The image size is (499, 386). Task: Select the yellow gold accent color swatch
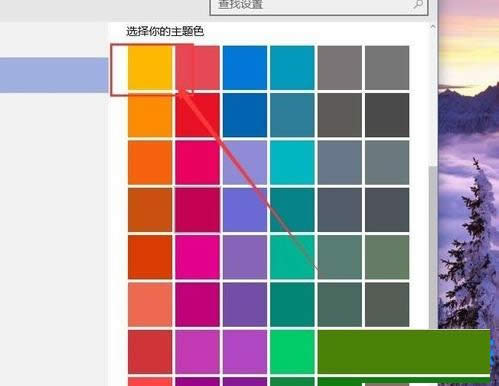coord(150,68)
